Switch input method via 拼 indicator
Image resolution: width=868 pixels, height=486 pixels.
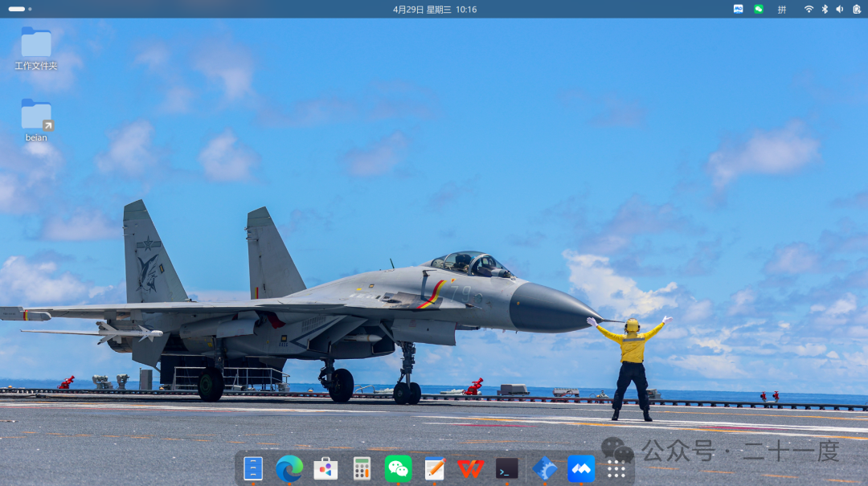click(782, 10)
